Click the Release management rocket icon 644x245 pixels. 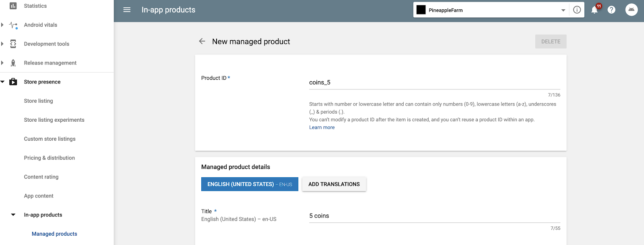pyautogui.click(x=13, y=63)
